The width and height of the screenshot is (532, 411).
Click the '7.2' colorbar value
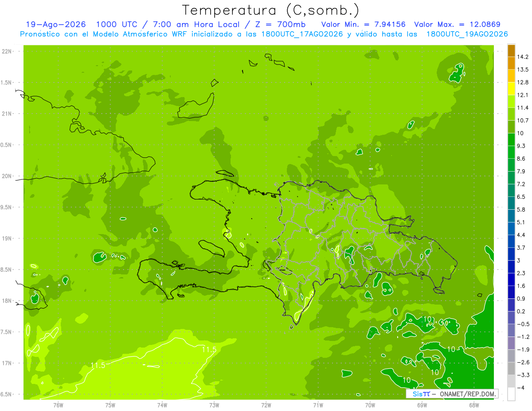[521, 184]
